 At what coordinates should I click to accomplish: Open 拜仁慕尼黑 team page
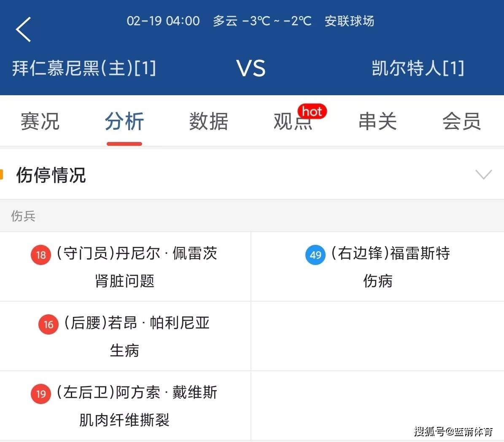84,68
